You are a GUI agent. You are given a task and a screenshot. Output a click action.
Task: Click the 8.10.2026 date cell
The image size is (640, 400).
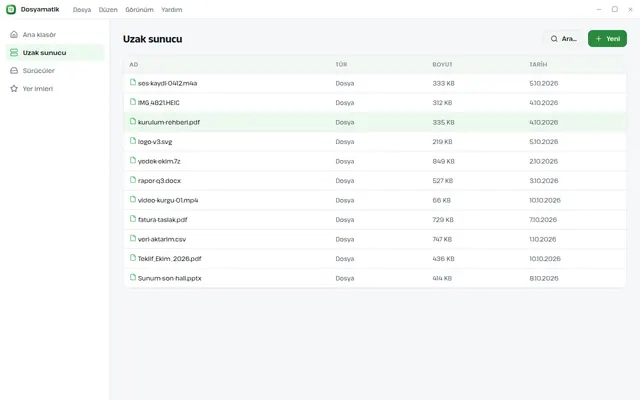[x=544, y=278]
